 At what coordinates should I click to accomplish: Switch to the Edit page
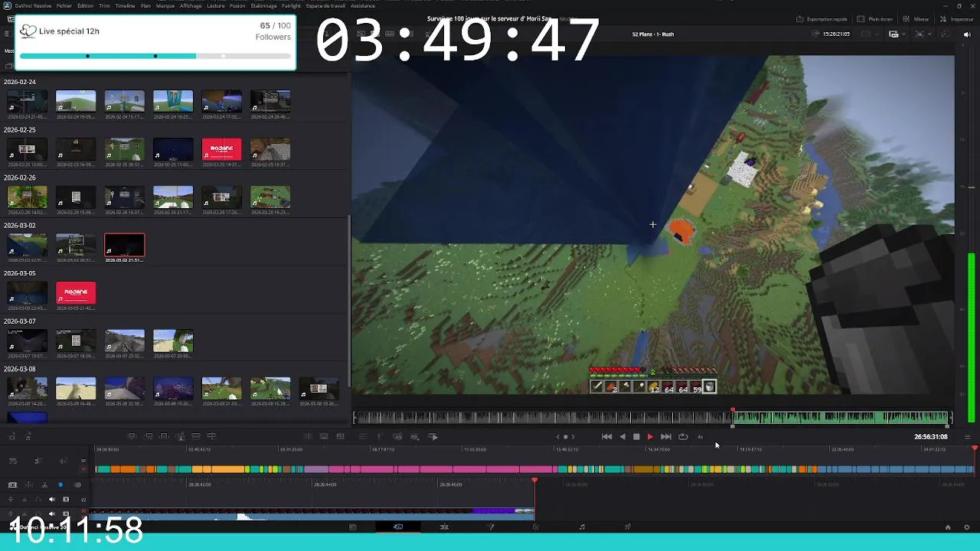(x=444, y=527)
